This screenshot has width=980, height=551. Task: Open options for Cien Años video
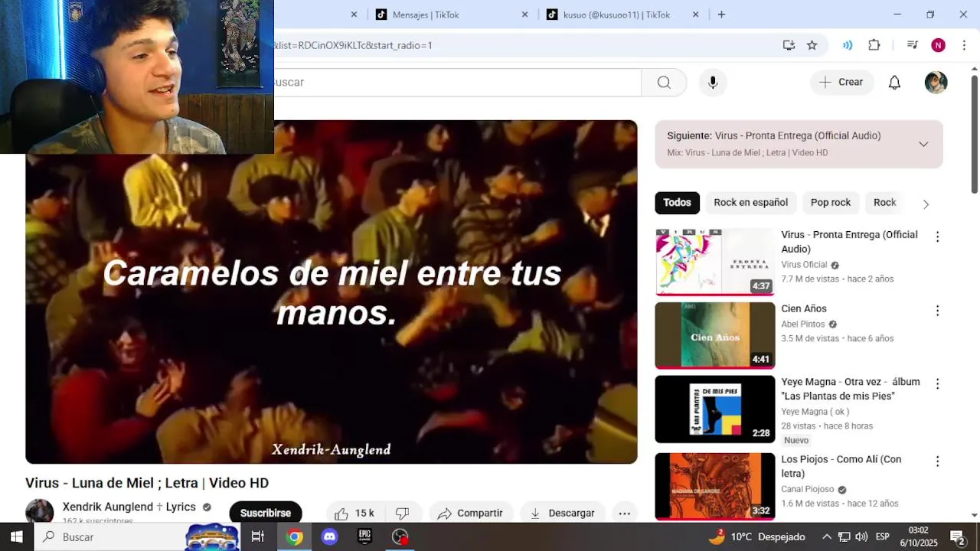tap(937, 311)
